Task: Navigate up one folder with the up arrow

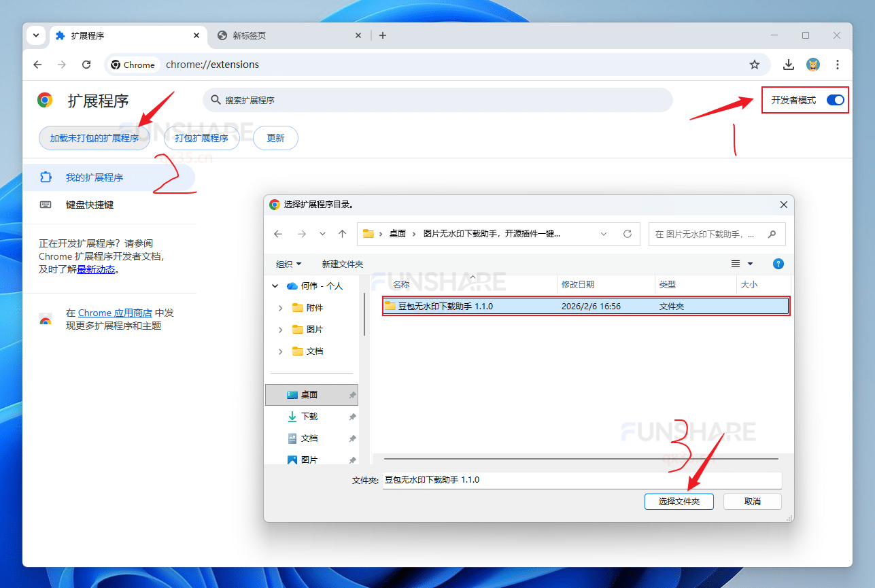Action: (343, 234)
